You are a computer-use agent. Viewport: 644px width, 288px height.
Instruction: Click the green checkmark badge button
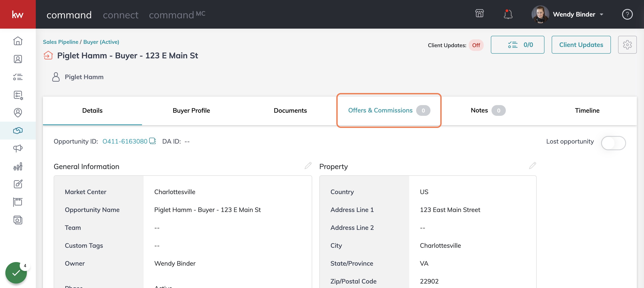coord(16,273)
